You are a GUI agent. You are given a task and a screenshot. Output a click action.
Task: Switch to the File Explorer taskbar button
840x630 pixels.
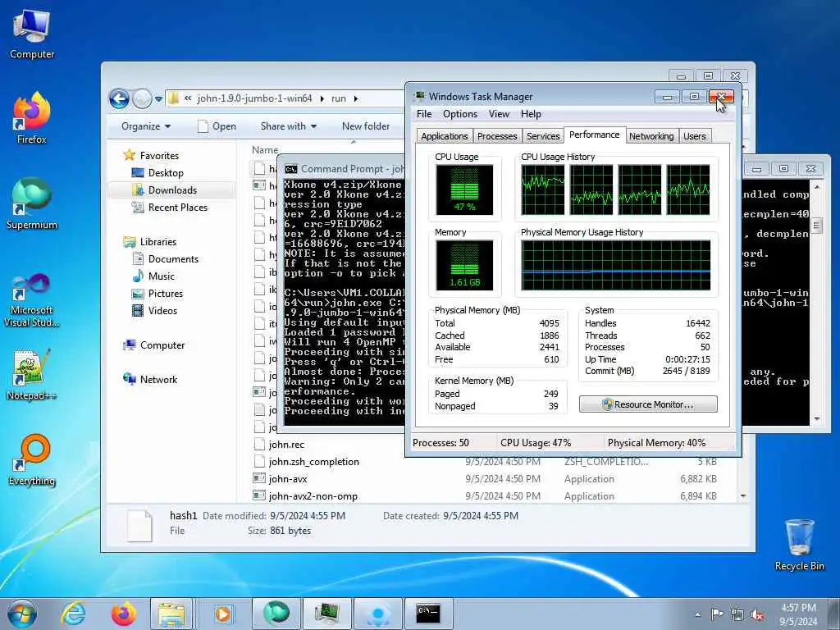pos(171,614)
